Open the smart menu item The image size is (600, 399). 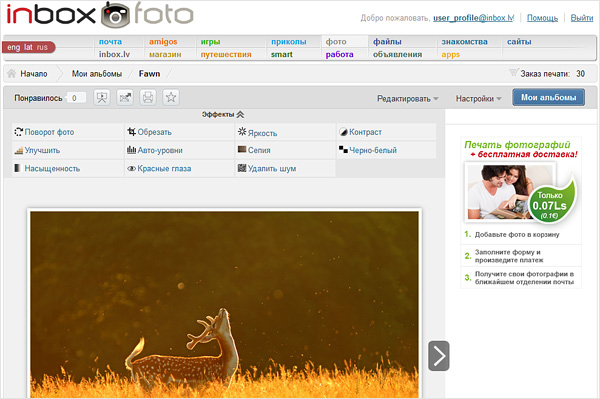pyautogui.click(x=282, y=54)
